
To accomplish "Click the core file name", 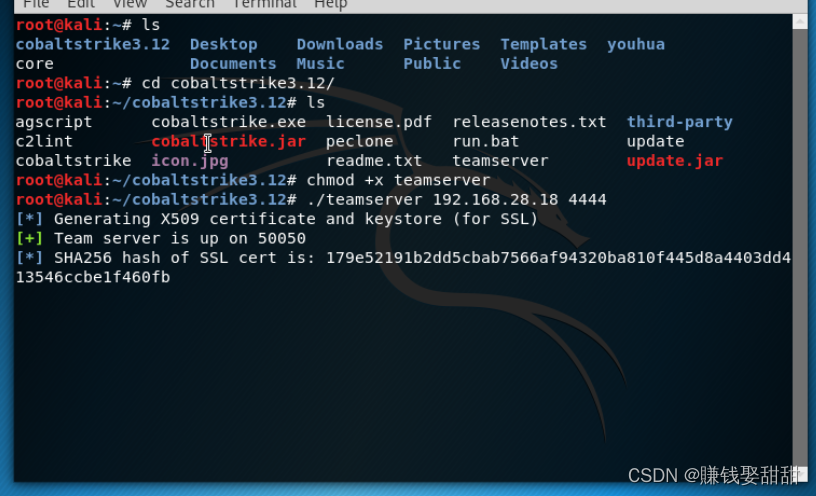I will pyautogui.click(x=34, y=63).
